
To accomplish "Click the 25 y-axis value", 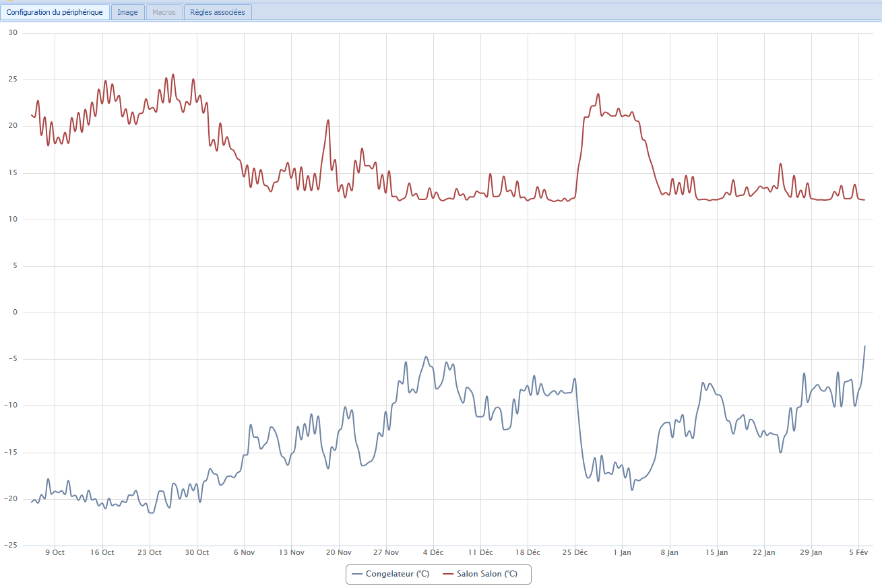I will coord(13,79).
